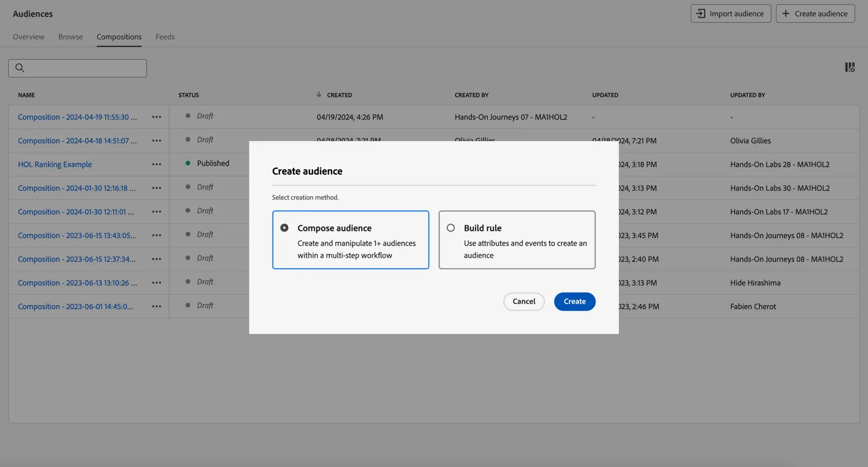Image resolution: width=868 pixels, height=467 pixels.
Task: Click the Import audience button
Action: tap(730, 13)
